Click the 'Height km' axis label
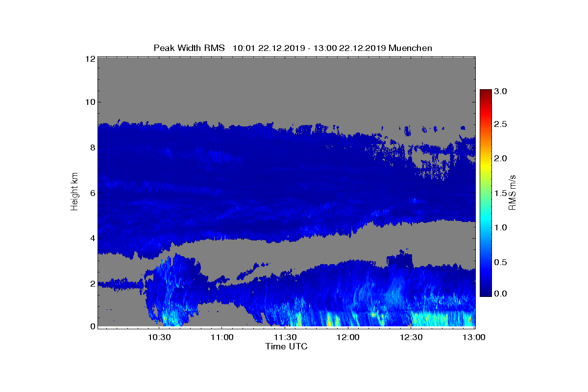The image size is (588, 392). click(x=74, y=192)
